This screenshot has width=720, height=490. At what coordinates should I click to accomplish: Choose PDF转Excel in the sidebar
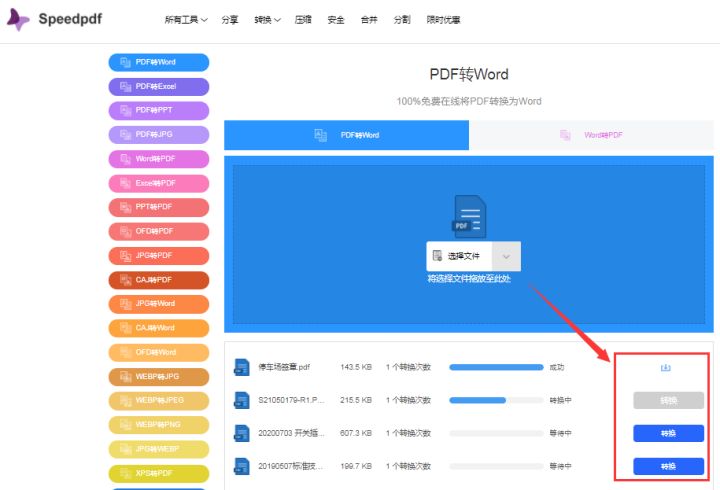tap(159, 87)
